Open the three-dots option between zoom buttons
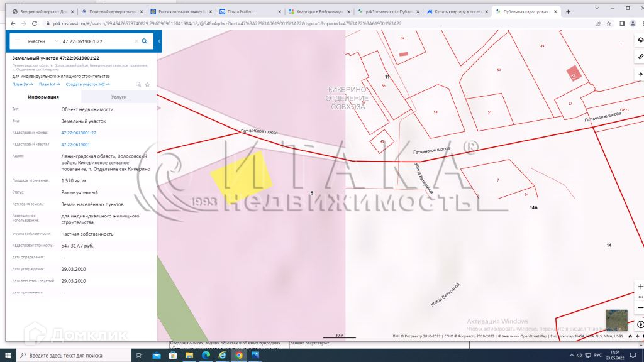Screen dimensions: 644x362 [x=640, y=297]
